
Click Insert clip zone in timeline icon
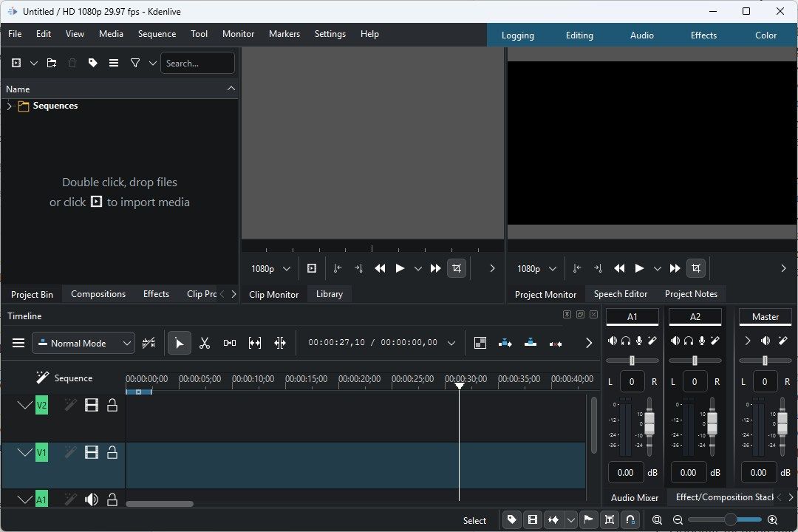pyautogui.click(x=505, y=343)
